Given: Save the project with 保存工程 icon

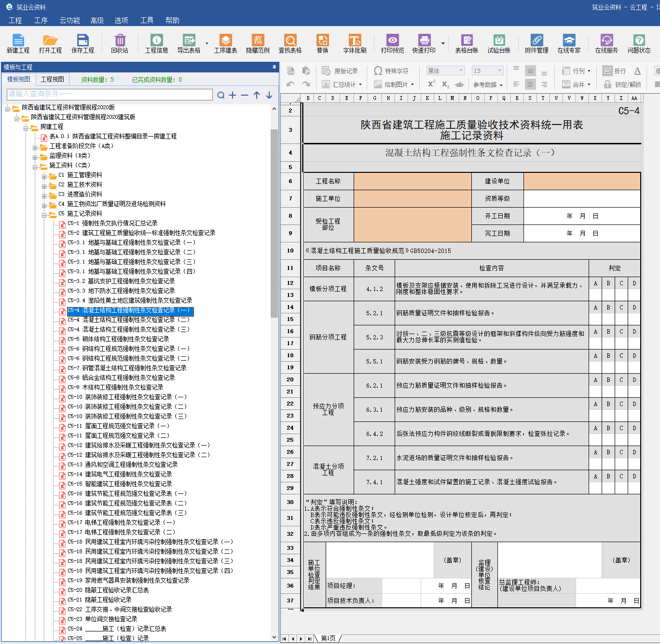Looking at the screenshot, I should (x=83, y=43).
